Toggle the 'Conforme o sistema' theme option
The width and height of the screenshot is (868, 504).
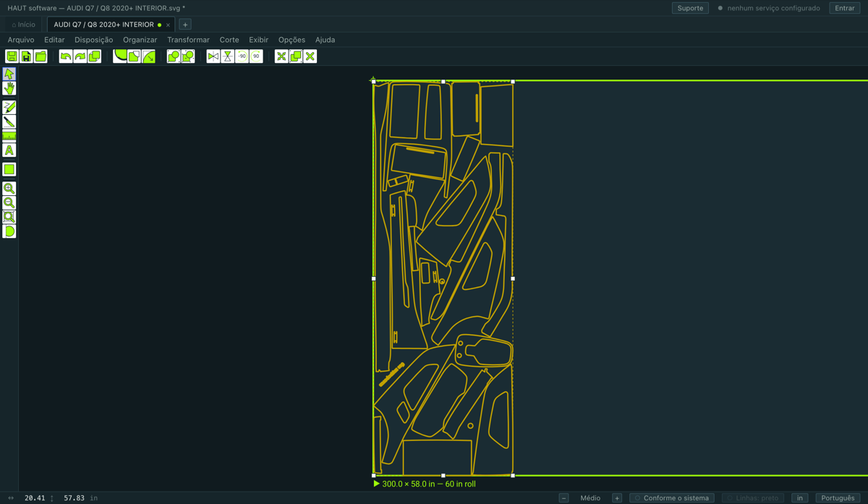tap(672, 497)
